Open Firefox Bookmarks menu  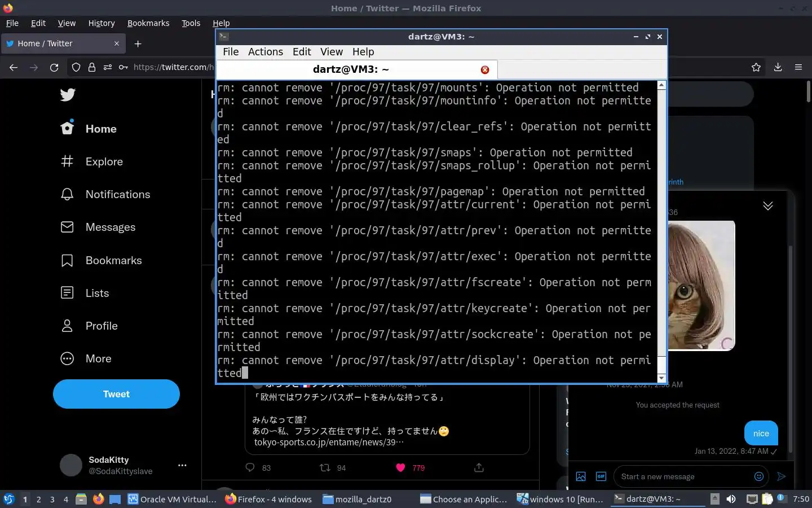point(148,23)
